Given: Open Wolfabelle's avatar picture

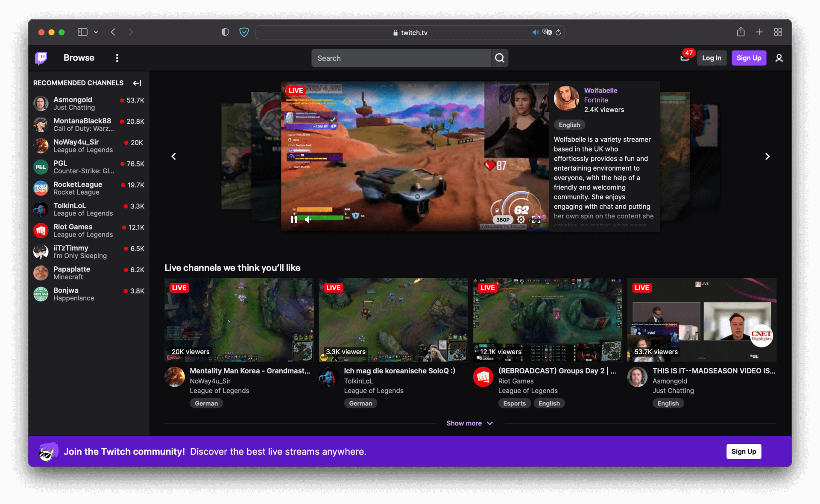Looking at the screenshot, I should (x=566, y=98).
